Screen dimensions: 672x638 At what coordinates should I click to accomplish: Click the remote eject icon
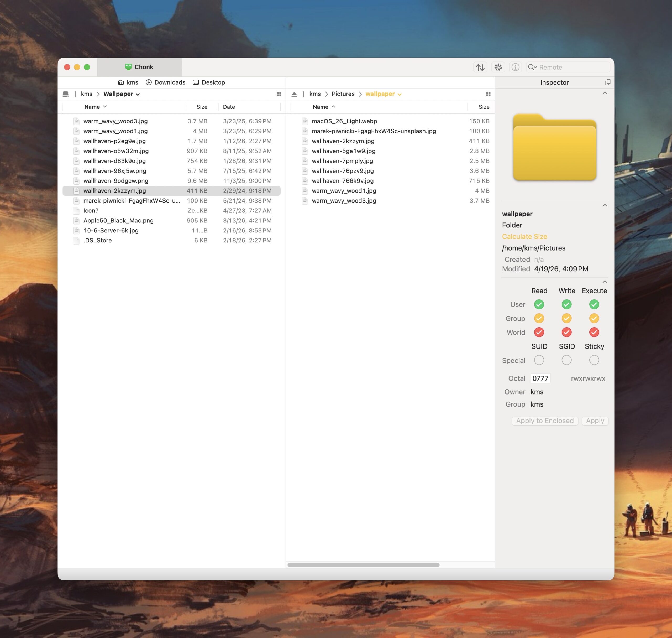coord(294,94)
